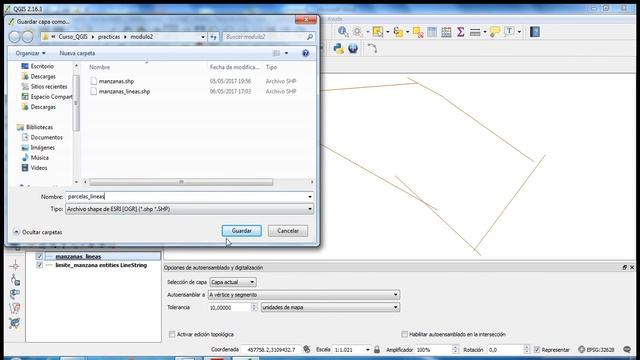This screenshot has height=360, width=640.
Task: Open the Nombre filename history dropdown
Action: pos(310,197)
